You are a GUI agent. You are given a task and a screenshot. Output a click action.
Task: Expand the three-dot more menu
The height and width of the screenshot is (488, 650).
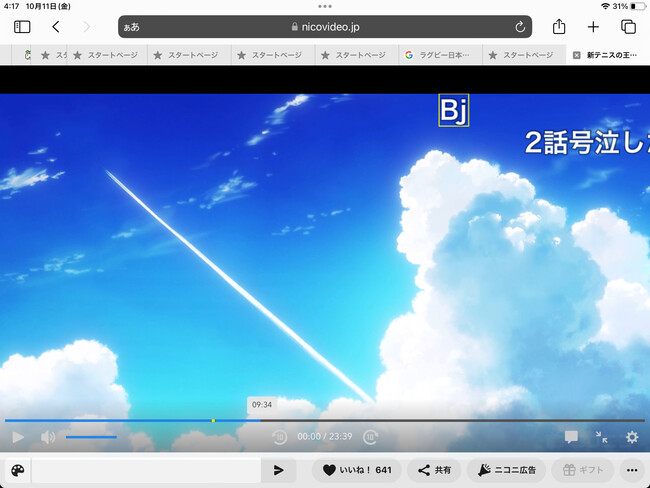pos(631,470)
